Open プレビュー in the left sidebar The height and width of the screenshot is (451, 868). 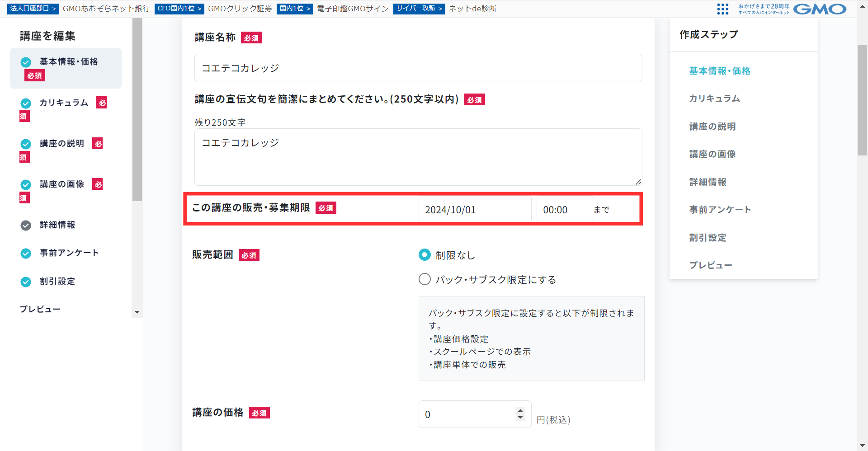(x=40, y=310)
